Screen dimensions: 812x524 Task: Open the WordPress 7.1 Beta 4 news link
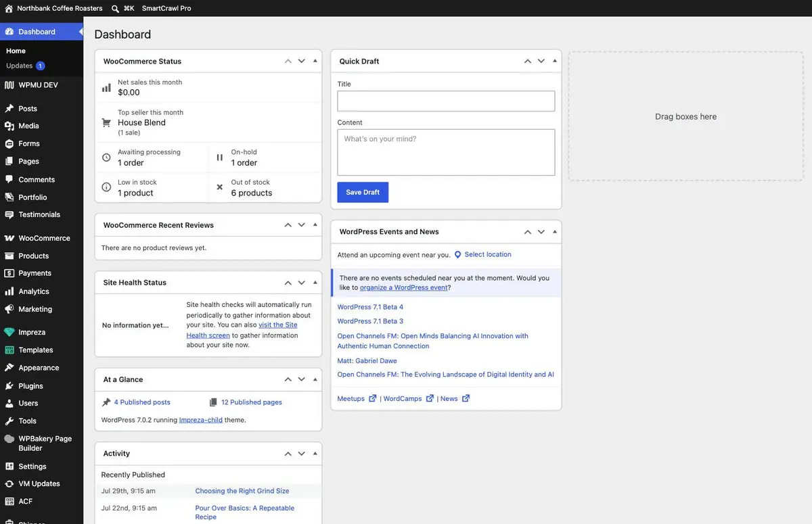(370, 307)
